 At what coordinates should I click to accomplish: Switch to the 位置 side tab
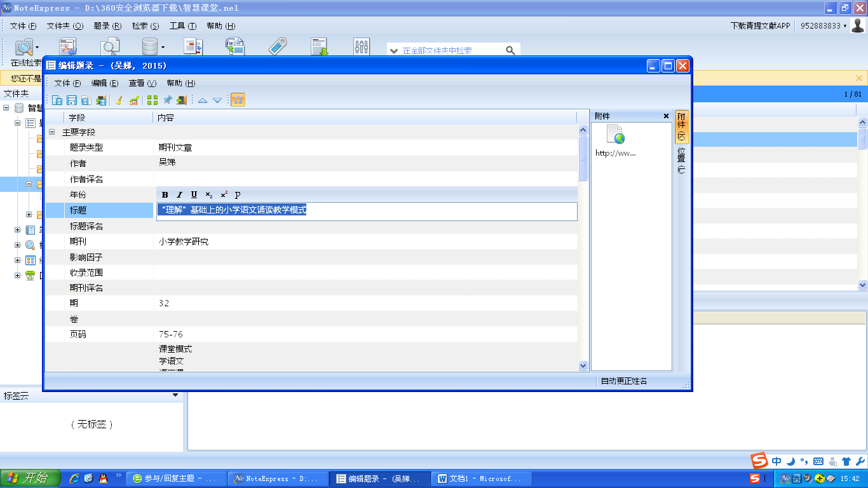681,161
